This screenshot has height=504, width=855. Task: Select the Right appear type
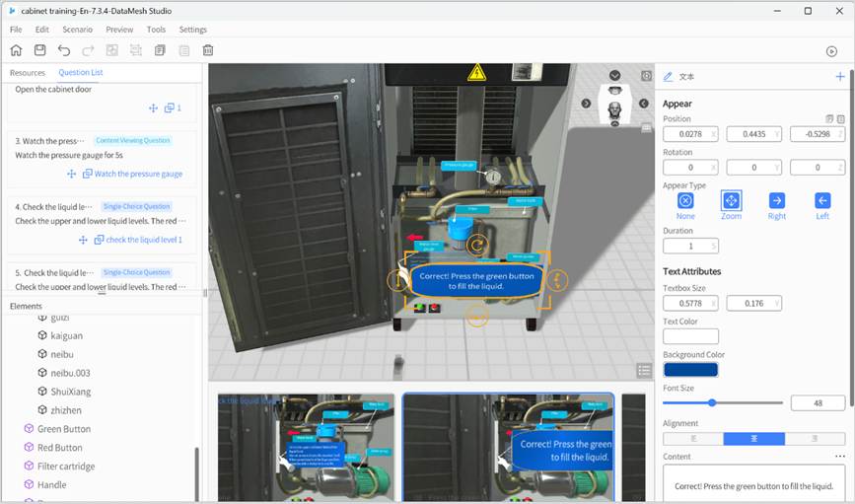pyautogui.click(x=776, y=200)
